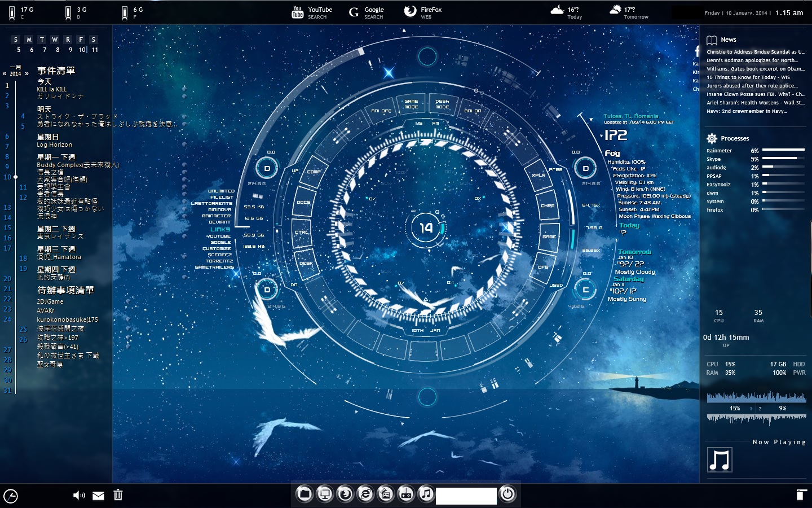Select the XPLR segment on the ring
Viewport: 812px width, 508px height.
click(539, 175)
